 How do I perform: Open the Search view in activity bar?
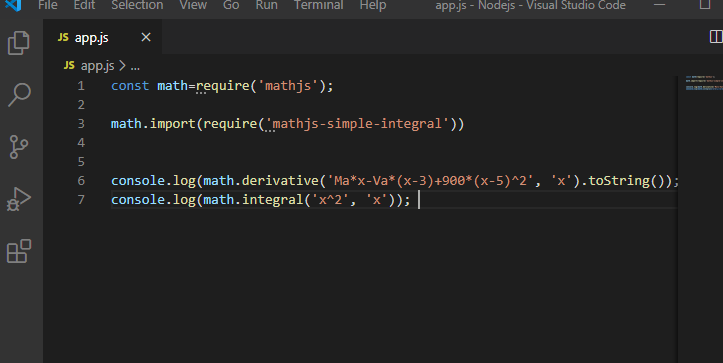pyautogui.click(x=19, y=95)
